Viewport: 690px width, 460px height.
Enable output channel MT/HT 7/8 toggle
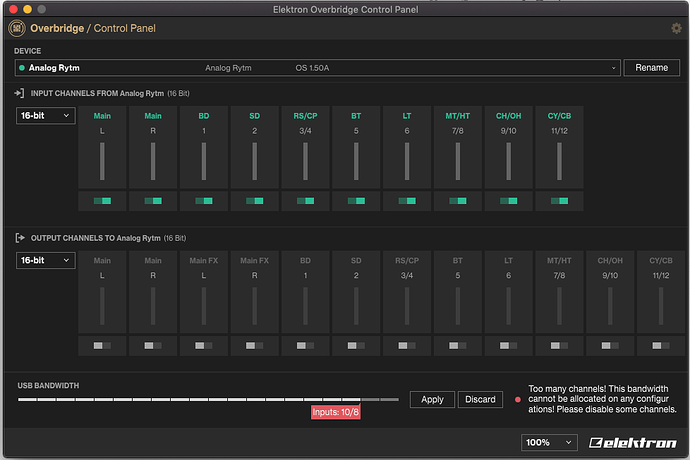pos(559,346)
